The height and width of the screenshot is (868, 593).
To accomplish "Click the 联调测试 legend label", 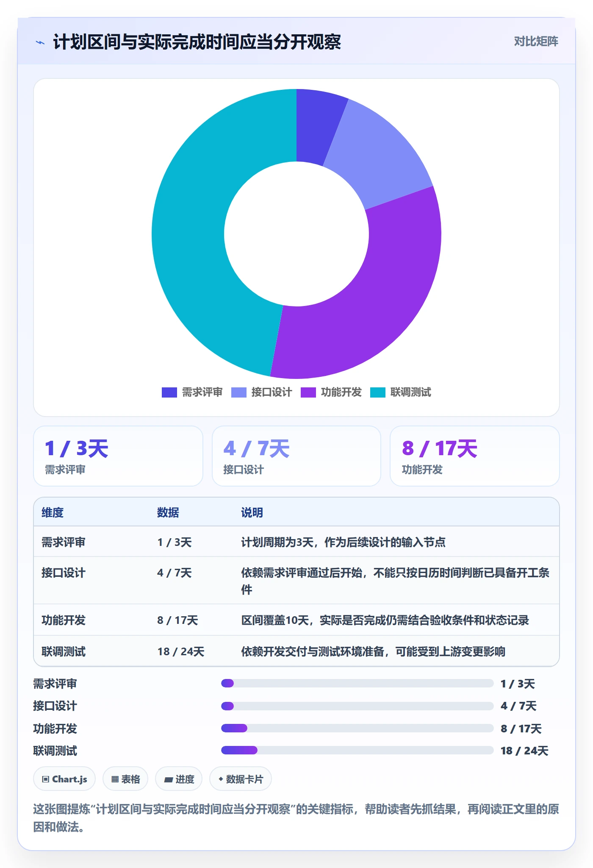I will tap(410, 392).
